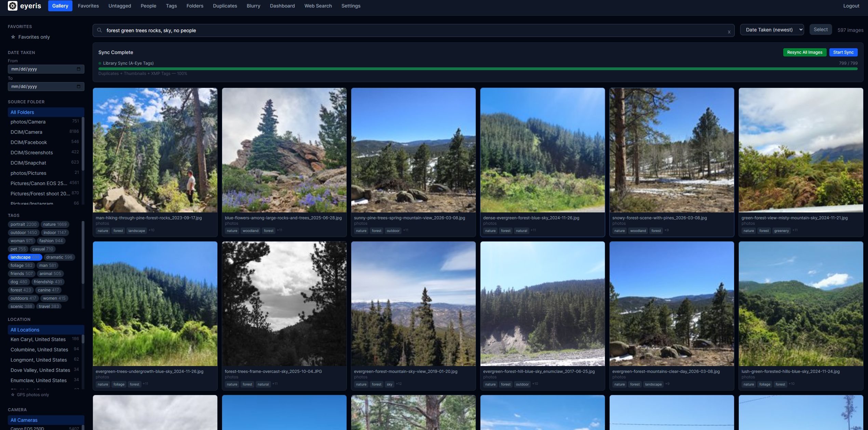Navigate to the Tags tab
868x430 pixels.
[x=171, y=6]
